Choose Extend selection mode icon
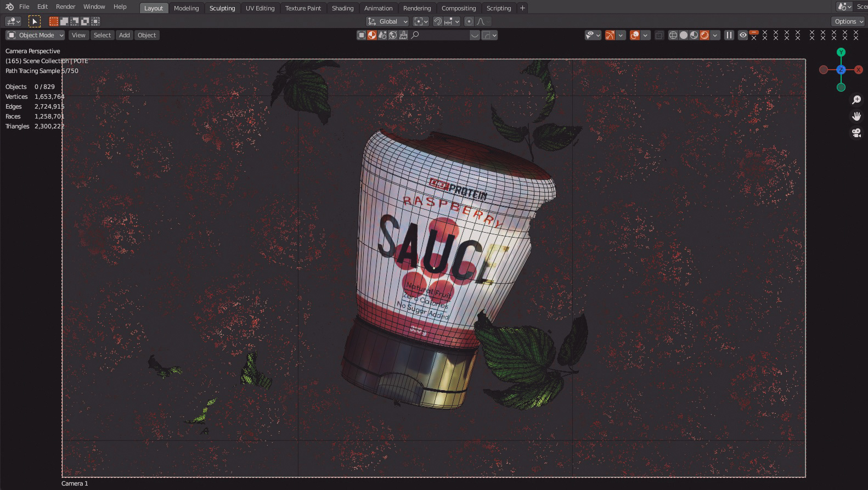Screen dimensions: 868x490 click(64, 21)
